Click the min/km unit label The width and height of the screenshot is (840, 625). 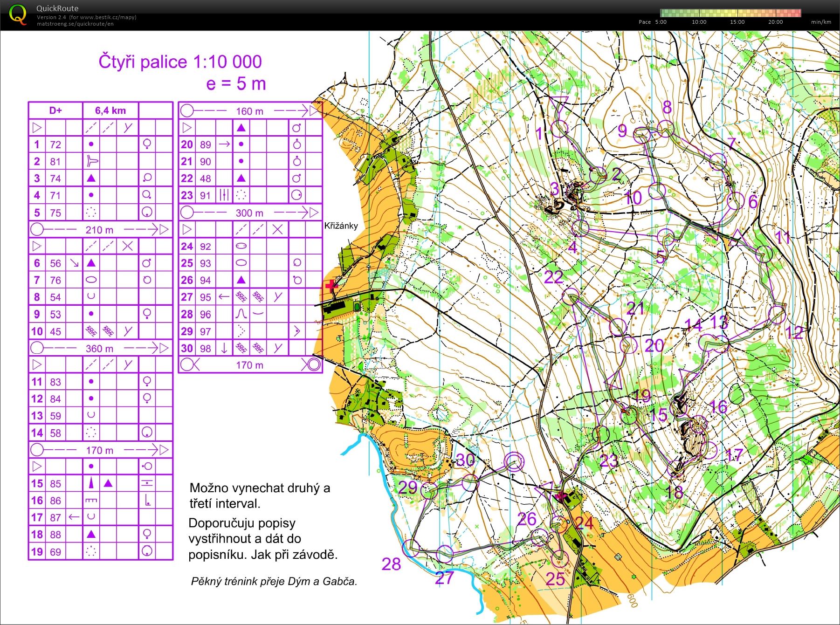(820, 22)
